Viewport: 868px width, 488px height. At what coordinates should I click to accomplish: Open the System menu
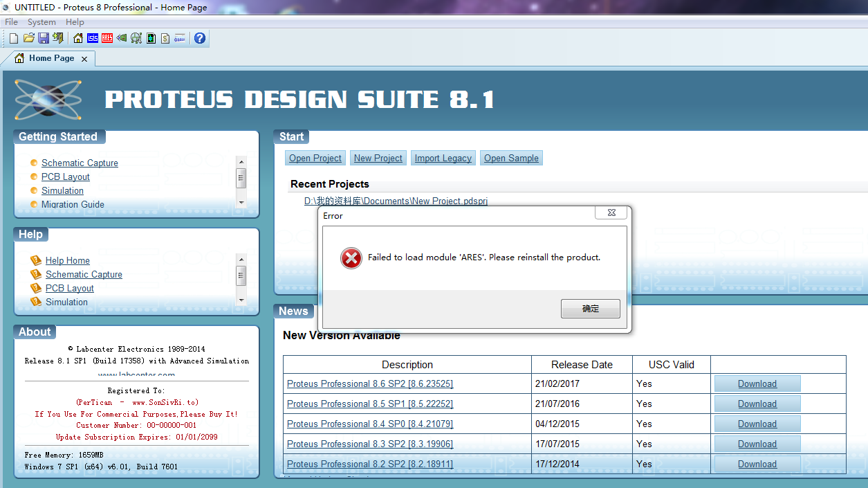(41, 22)
